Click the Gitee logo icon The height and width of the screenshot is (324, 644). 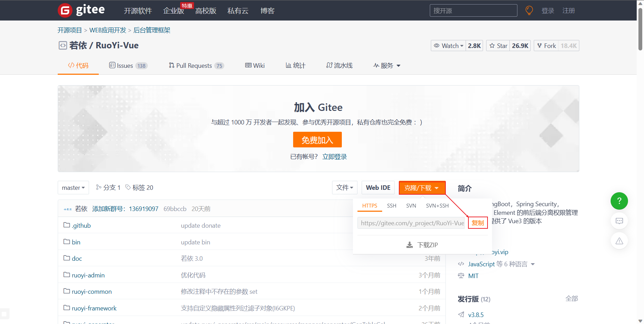pyautogui.click(x=65, y=10)
